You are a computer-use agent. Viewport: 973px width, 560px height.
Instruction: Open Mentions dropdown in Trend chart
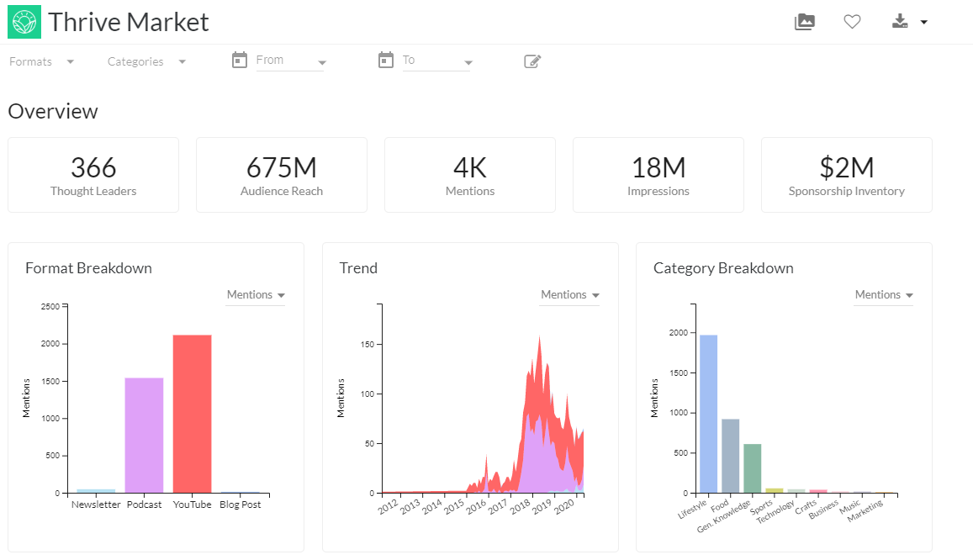point(569,295)
